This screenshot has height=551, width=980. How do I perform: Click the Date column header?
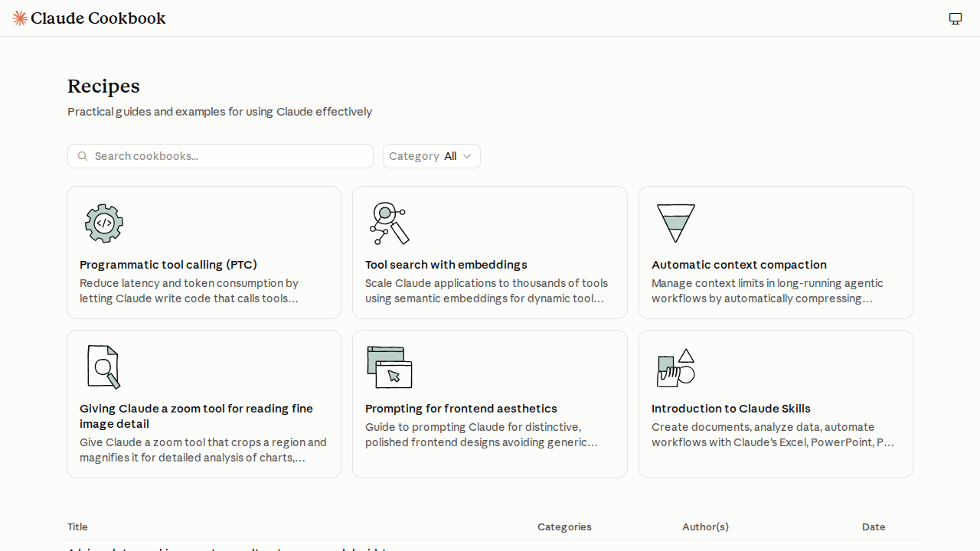tap(874, 527)
